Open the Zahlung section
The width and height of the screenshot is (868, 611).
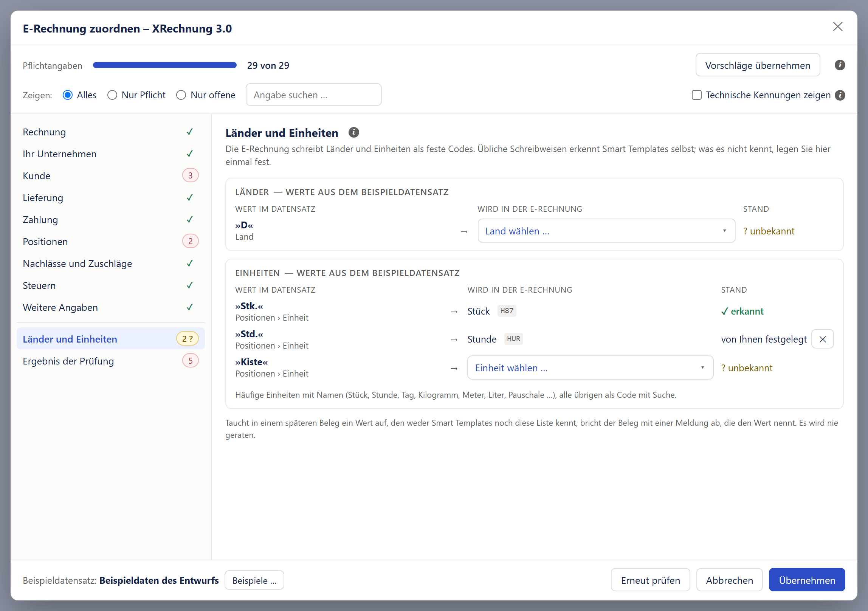(111, 220)
